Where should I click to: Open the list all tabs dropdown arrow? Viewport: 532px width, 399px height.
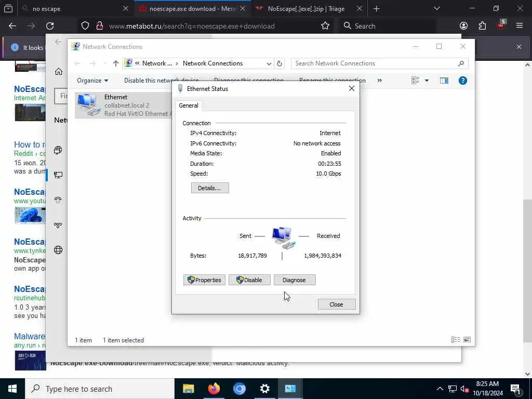pyautogui.click(x=436, y=8)
